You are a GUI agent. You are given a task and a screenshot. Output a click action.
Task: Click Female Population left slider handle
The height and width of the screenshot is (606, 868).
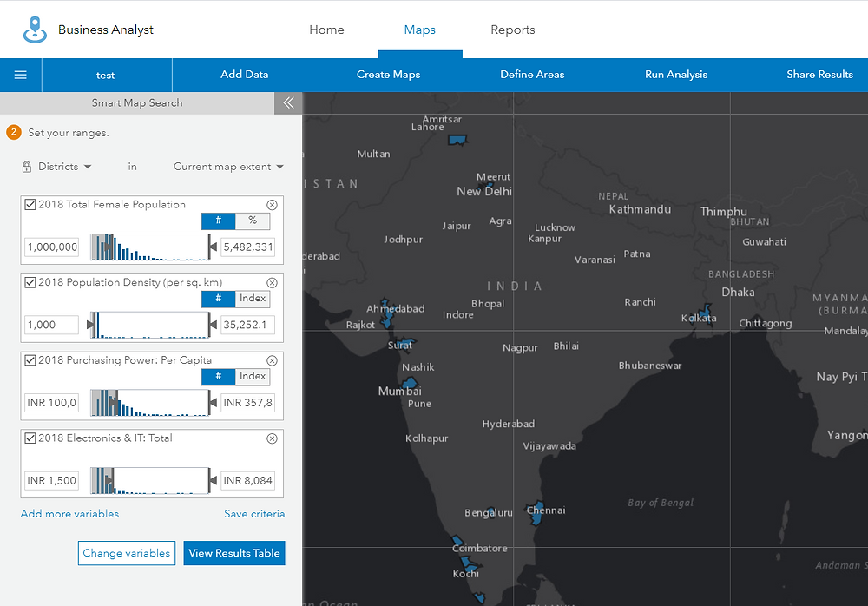[109, 247]
